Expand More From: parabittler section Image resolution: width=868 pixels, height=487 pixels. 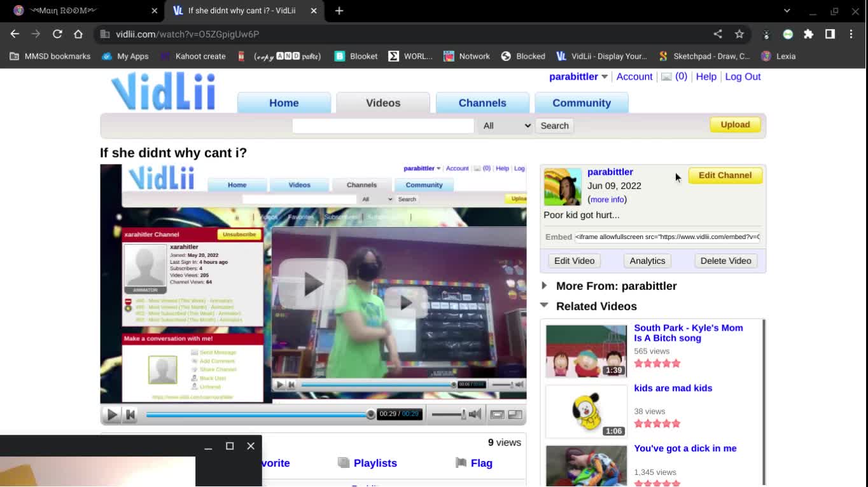tap(544, 285)
